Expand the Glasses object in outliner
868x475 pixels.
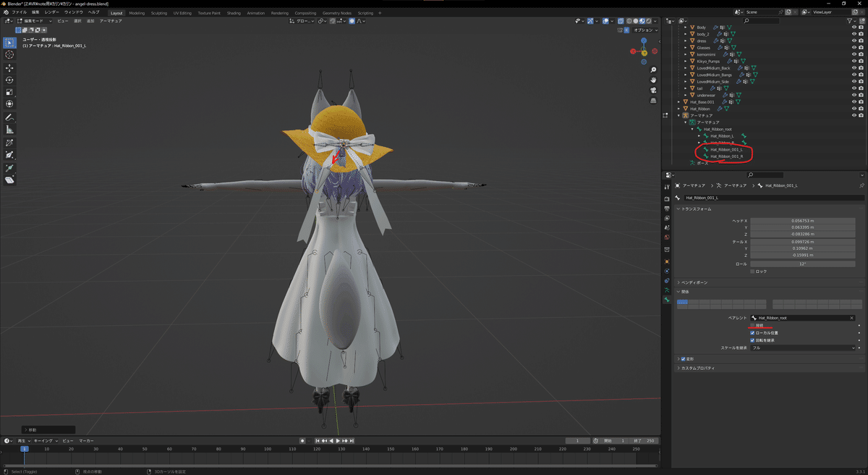686,48
